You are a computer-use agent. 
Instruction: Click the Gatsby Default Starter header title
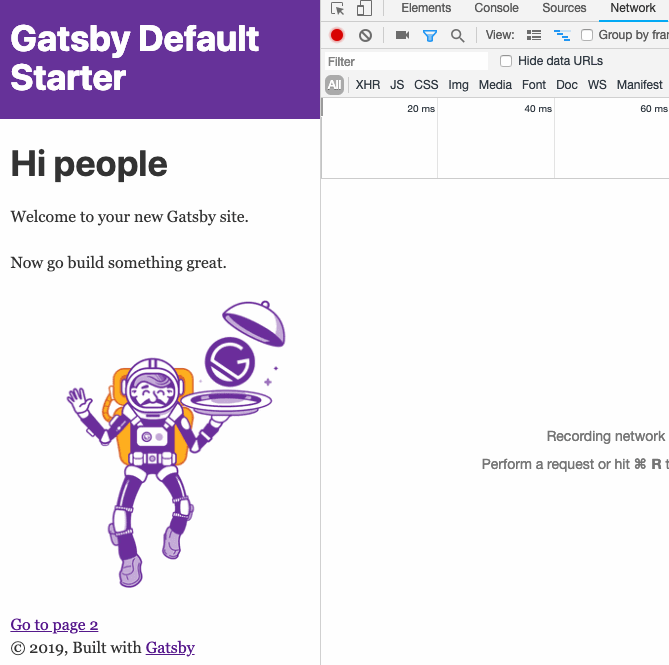134,58
